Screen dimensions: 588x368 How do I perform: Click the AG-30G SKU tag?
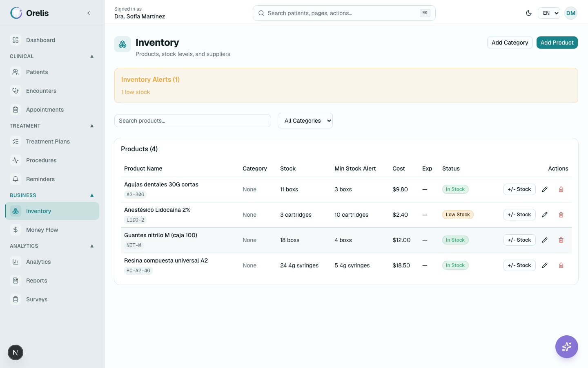[x=136, y=195]
